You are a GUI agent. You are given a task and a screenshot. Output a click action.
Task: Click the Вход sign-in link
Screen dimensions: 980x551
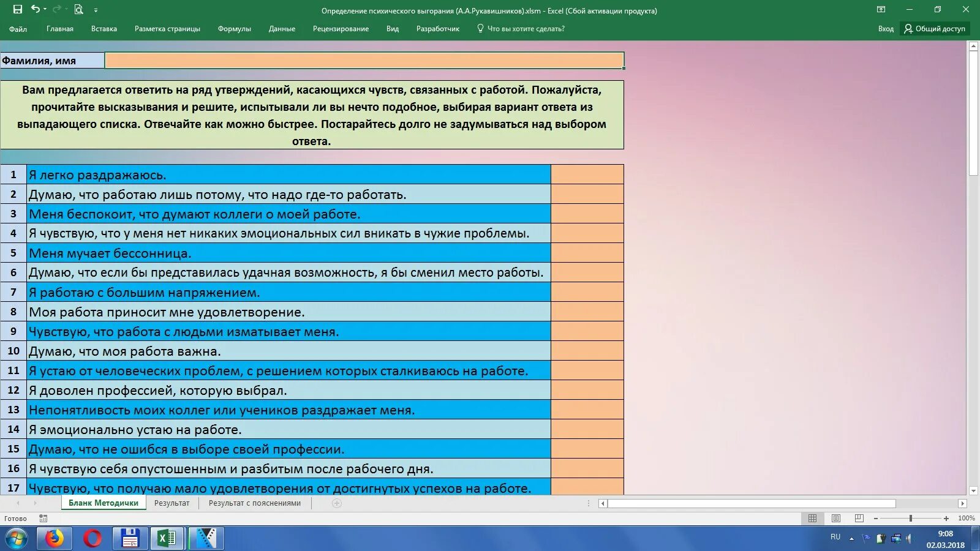[886, 29]
